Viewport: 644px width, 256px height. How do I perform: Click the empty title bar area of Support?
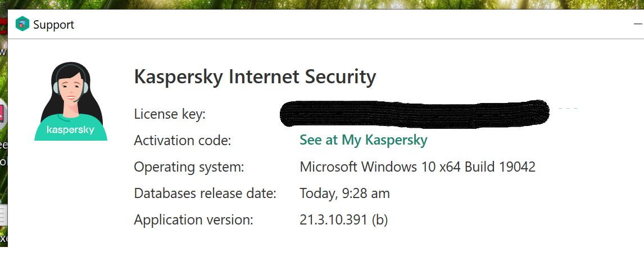337,25
